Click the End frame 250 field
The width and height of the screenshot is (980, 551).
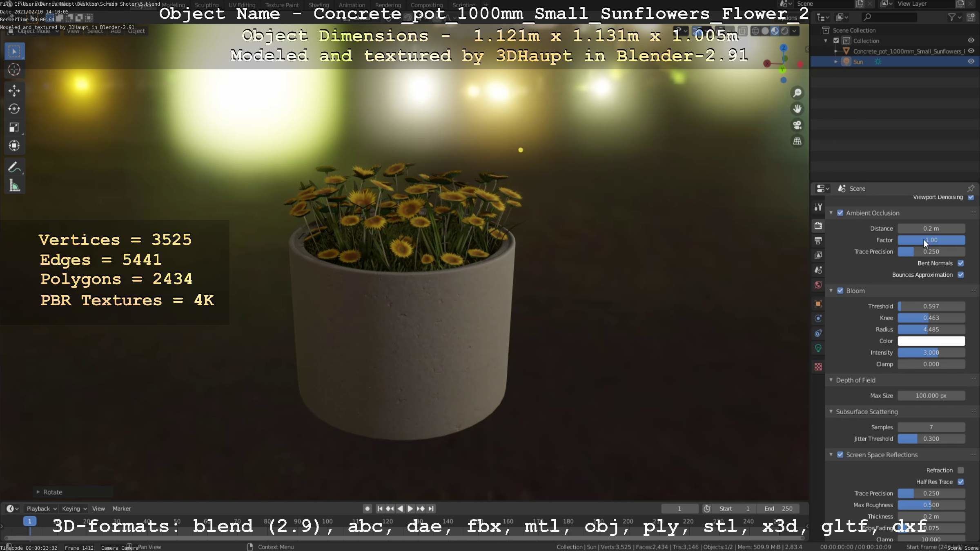pos(778,509)
